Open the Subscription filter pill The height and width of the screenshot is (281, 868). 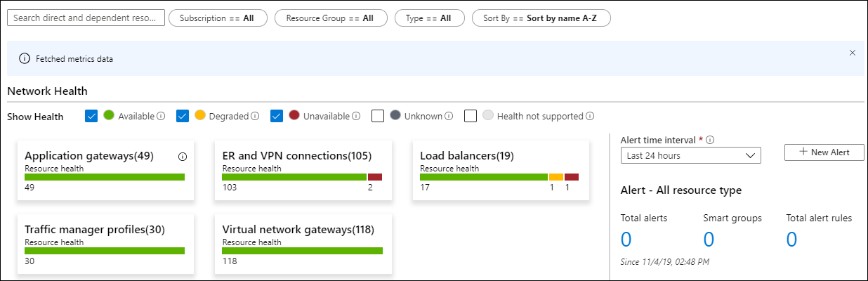pyautogui.click(x=218, y=18)
